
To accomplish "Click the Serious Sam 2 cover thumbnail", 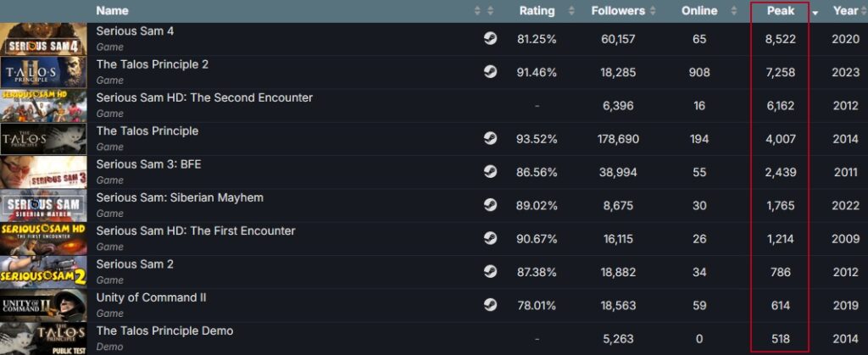I will 43,272.
